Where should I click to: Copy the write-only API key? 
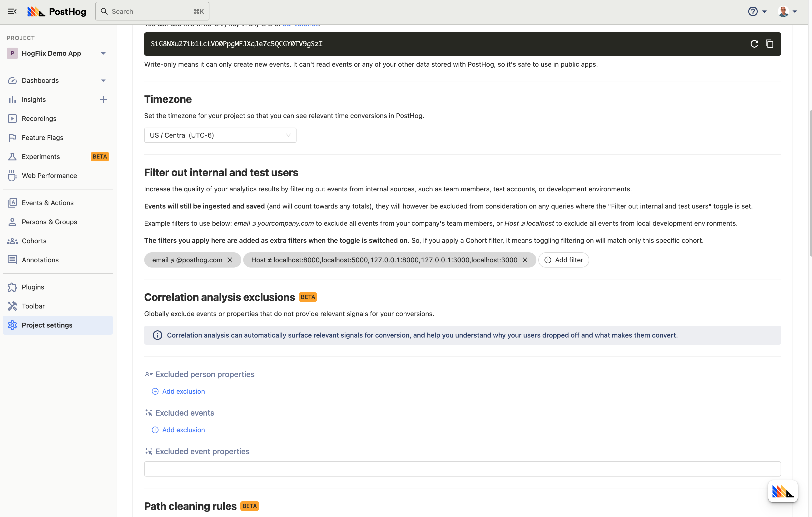pos(770,44)
